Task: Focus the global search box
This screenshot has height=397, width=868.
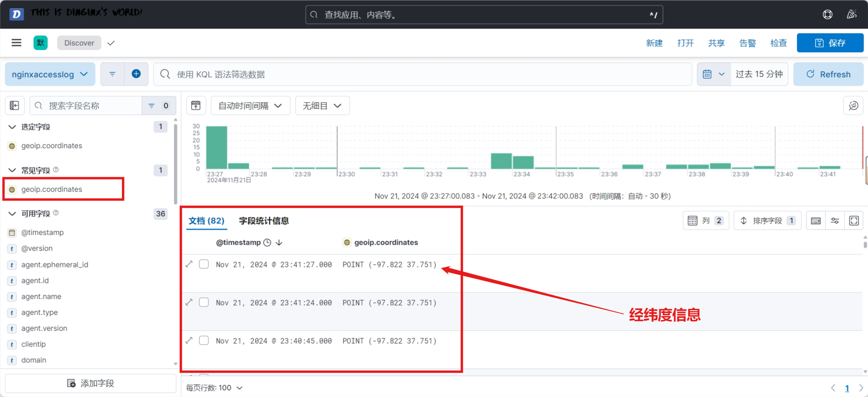Action: click(x=484, y=15)
